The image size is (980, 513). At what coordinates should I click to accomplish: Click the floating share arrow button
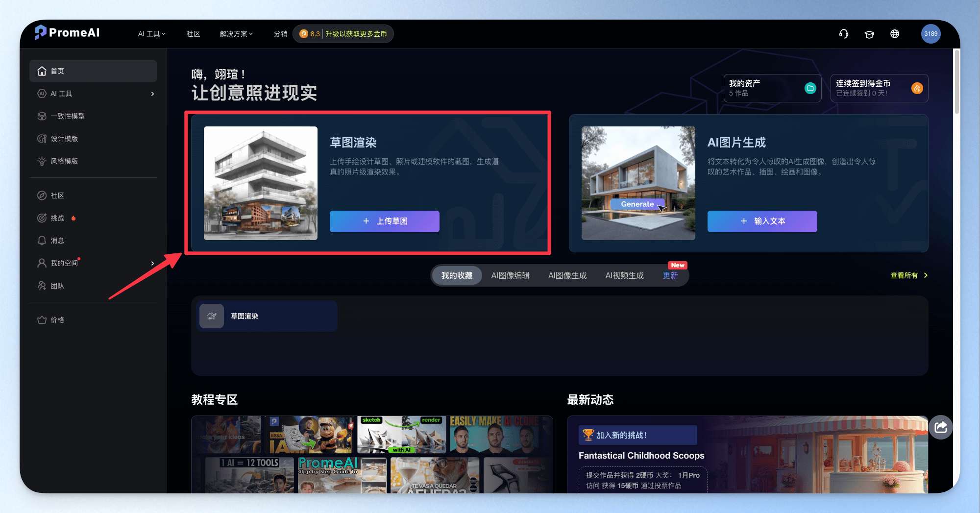pyautogui.click(x=941, y=427)
